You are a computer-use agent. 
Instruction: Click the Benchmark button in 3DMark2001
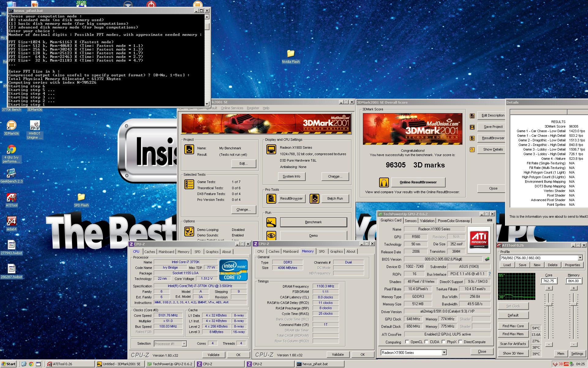[x=313, y=222]
